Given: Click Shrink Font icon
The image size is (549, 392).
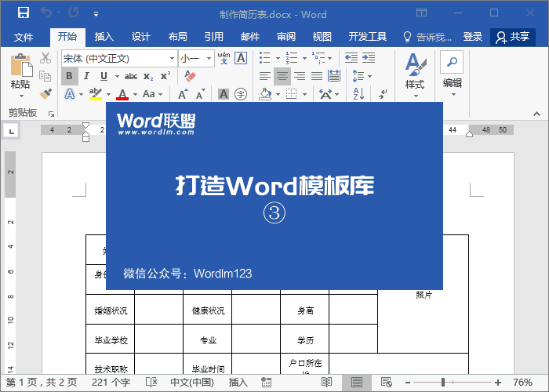Looking at the screenshot, I should [x=200, y=94].
